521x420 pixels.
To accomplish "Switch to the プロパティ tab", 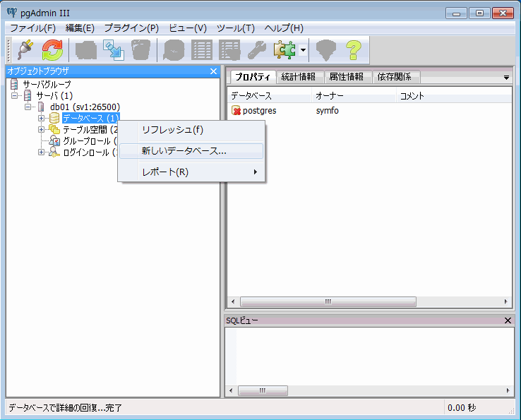I will pos(253,77).
